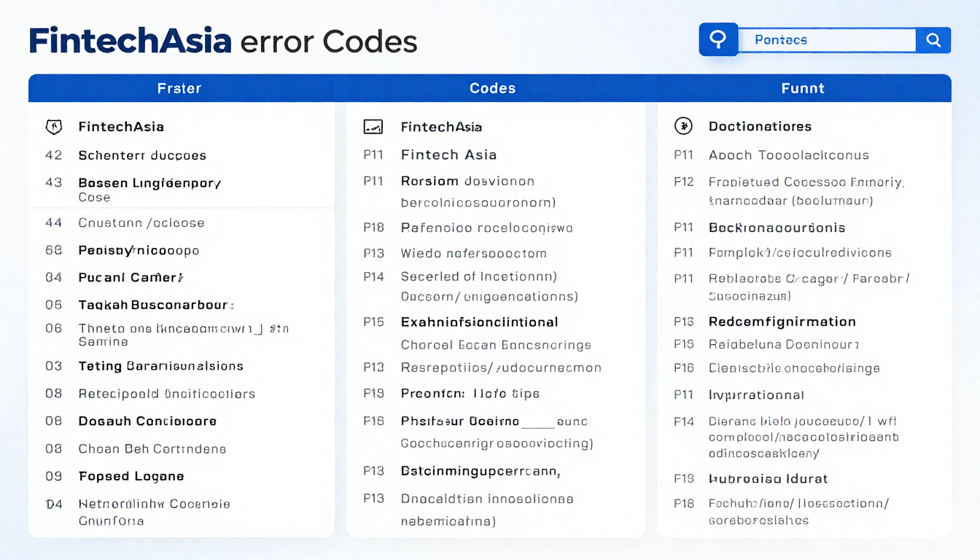980x560 pixels.
Task: Click the FintechAsia error Codes title
Action: [x=222, y=42]
